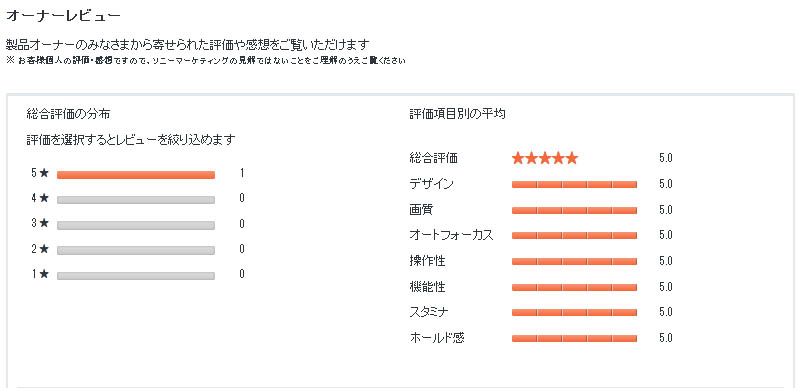Click the 操作性 rating bar

574,261
